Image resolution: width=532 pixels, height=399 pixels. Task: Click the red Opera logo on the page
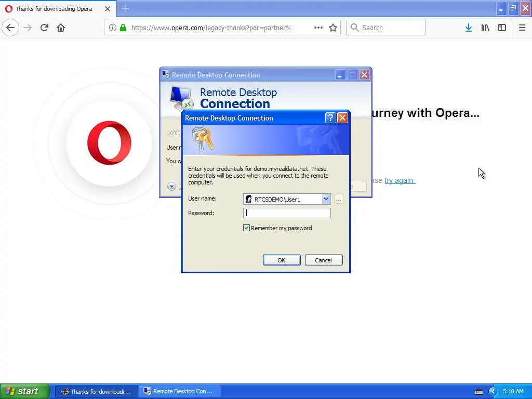(x=109, y=143)
